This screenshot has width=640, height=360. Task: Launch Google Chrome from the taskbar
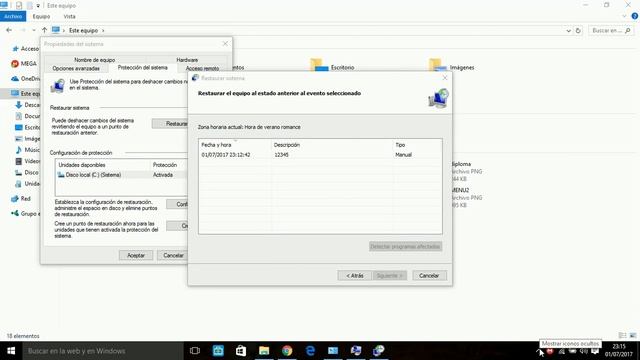287,351
